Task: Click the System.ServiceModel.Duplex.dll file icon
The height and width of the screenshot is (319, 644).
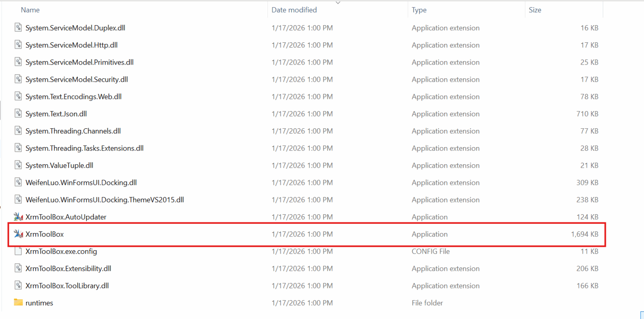Action: [x=18, y=28]
